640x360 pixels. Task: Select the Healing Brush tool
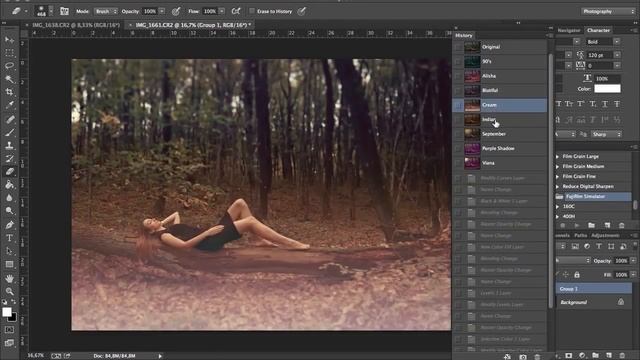[x=9, y=119]
